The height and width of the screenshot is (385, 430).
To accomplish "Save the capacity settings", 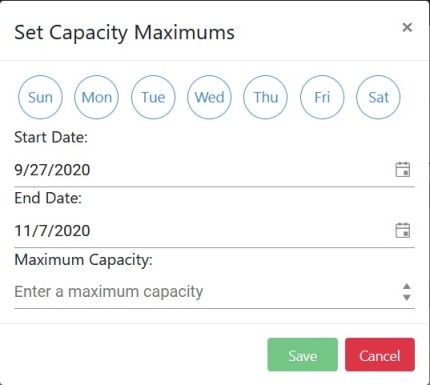I will click(x=303, y=355).
